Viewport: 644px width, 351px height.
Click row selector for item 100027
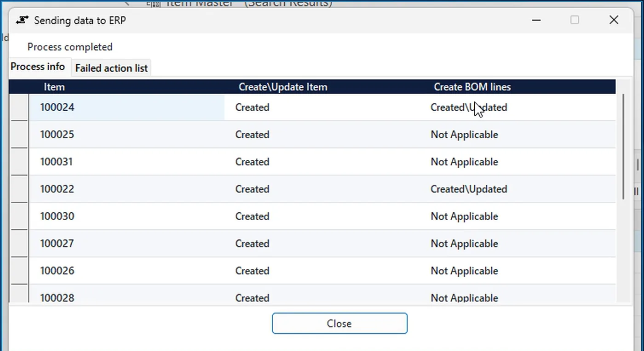tap(19, 243)
